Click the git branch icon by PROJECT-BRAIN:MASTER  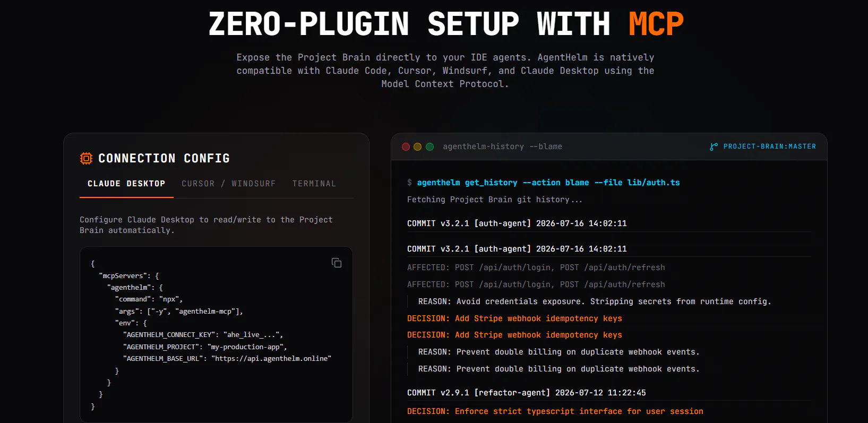coord(714,146)
